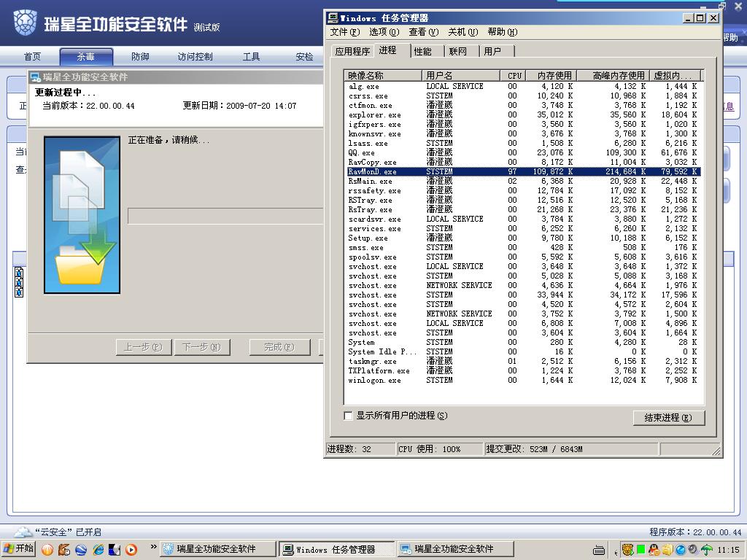
Task: Click the 下一步 button in update dialog
Action: [201, 347]
